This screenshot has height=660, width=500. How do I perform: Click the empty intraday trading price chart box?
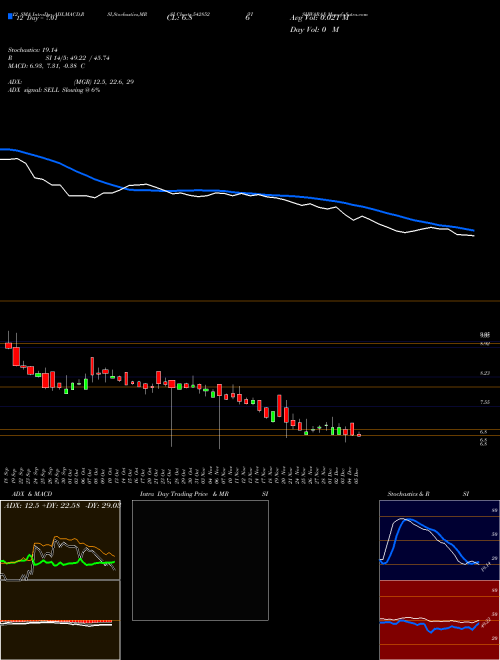point(200,560)
